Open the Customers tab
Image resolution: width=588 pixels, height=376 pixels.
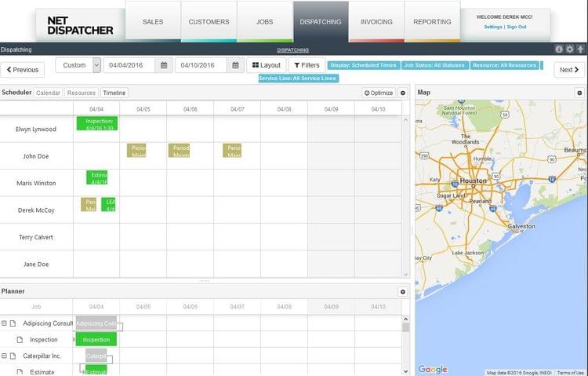pos(209,22)
